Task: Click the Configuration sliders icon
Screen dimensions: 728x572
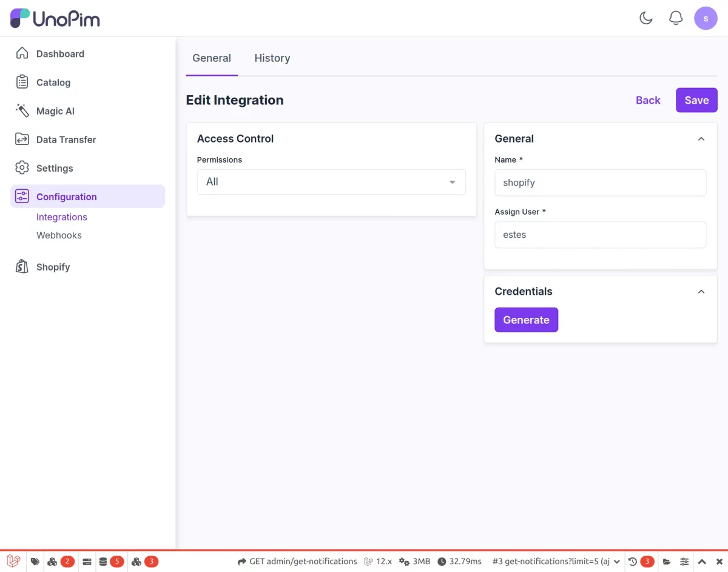Action: click(x=22, y=196)
